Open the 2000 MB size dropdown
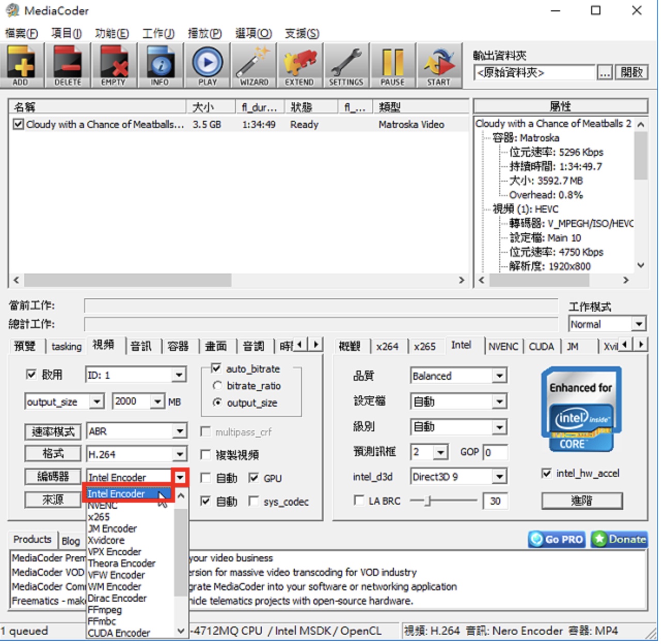The width and height of the screenshot is (666, 644). pyautogui.click(x=157, y=401)
